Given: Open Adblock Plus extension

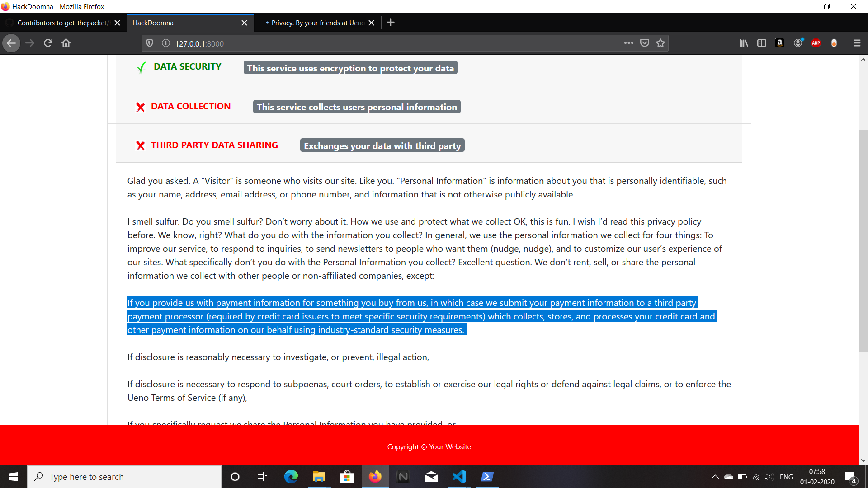Looking at the screenshot, I should click(816, 43).
